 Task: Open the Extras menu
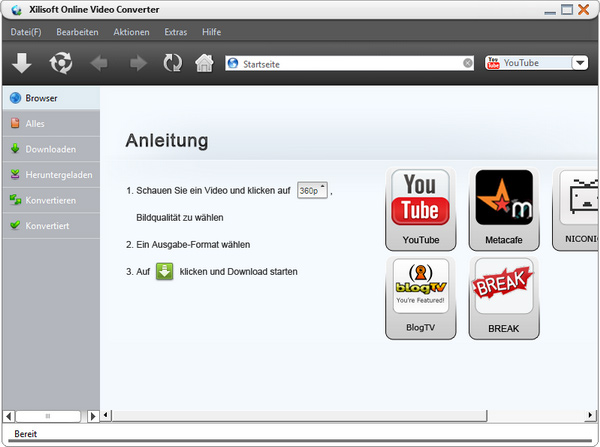[176, 32]
